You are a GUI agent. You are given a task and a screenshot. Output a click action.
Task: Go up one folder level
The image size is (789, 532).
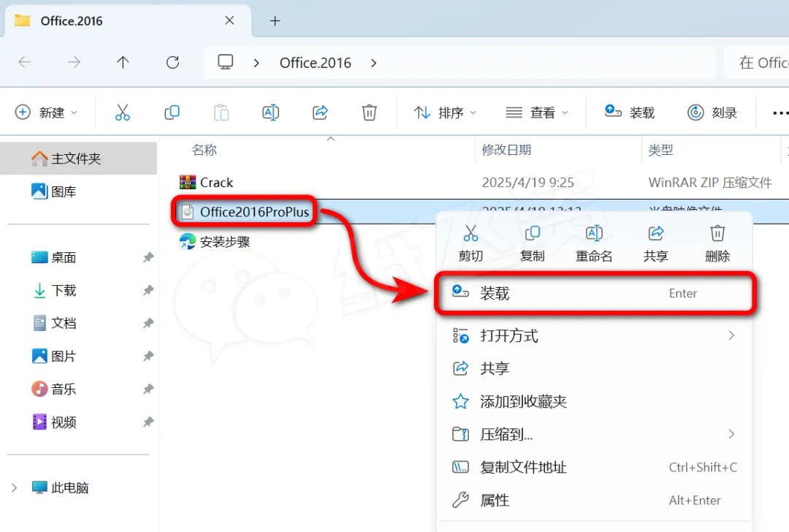[123, 62]
